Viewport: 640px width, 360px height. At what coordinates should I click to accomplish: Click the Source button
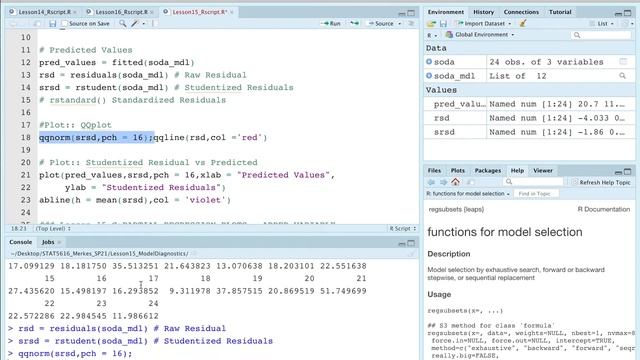coord(380,24)
